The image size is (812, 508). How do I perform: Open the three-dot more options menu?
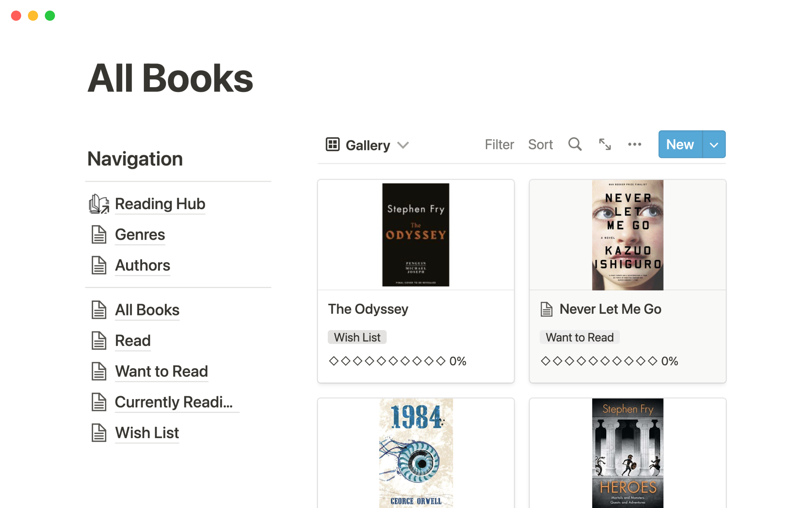634,144
